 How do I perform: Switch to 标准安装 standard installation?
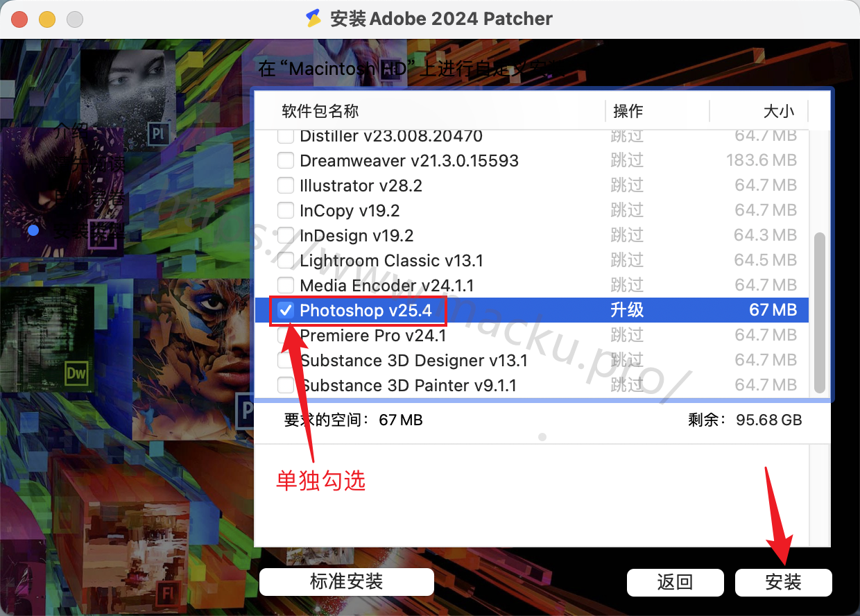pos(346,582)
